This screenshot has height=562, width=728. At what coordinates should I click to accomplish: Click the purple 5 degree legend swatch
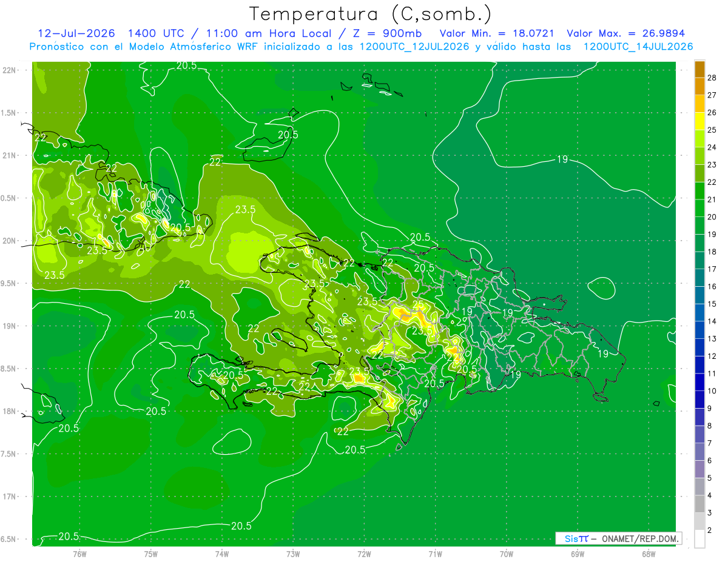(699, 470)
